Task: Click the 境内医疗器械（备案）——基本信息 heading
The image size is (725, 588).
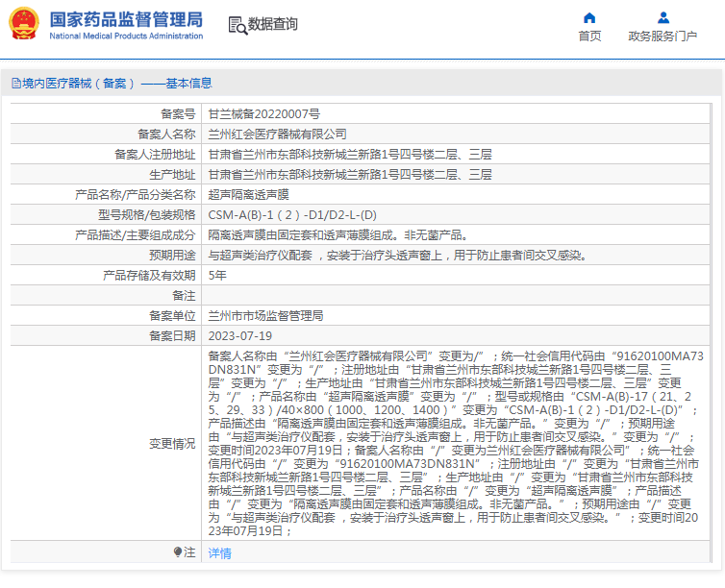Action: point(116,84)
